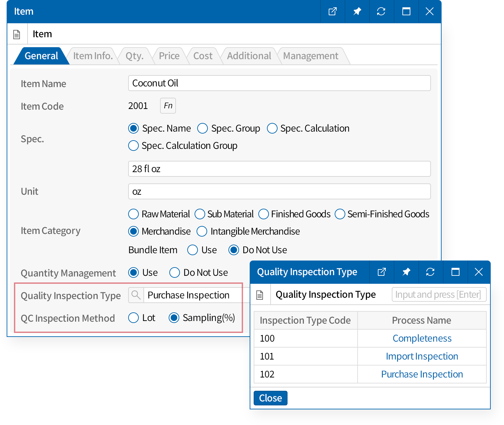This screenshot has width=504, height=425.
Task: Choose Finished Goods item category
Action: tap(264, 214)
